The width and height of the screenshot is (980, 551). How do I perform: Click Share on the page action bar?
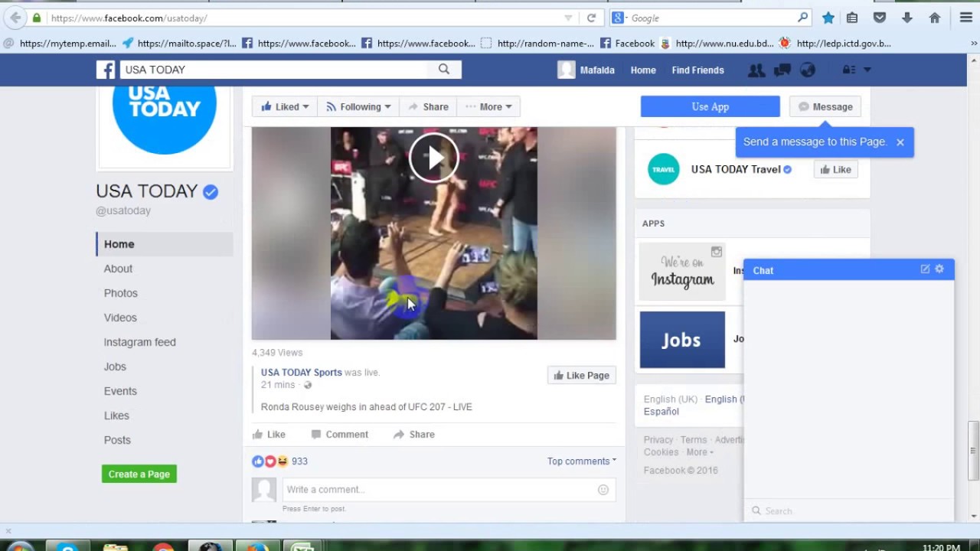(428, 107)
